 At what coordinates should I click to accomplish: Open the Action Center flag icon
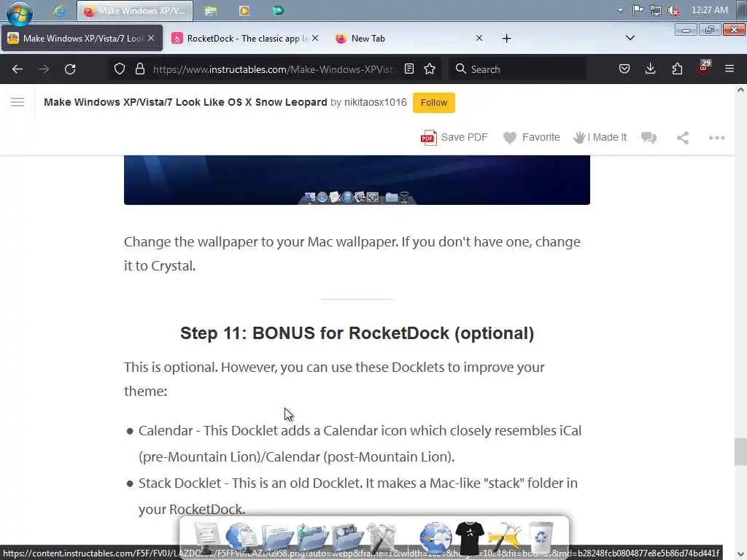click(x=638, y=10)
